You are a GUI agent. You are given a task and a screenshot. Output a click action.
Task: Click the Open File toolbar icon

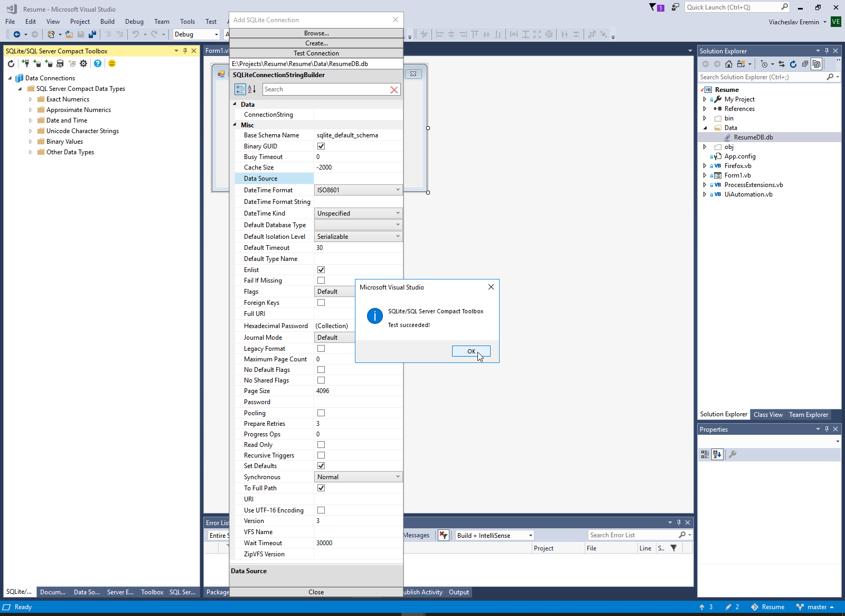click(69, 34)
